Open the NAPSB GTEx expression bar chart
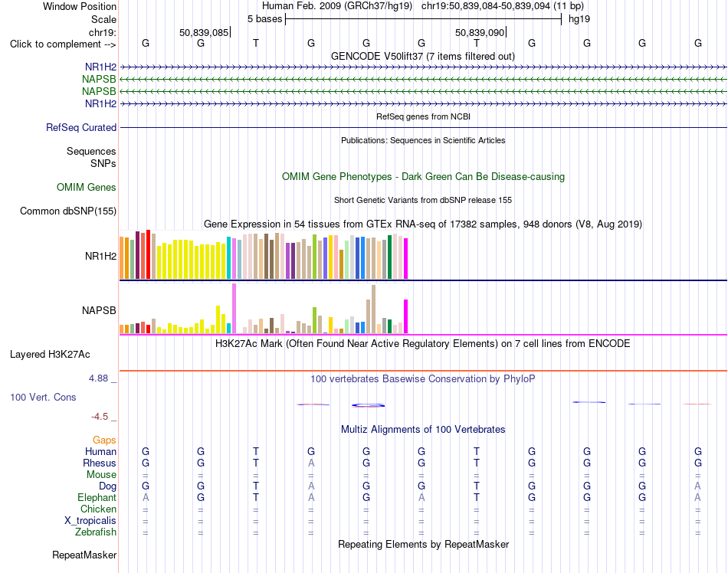 click(x=264, y=309)
